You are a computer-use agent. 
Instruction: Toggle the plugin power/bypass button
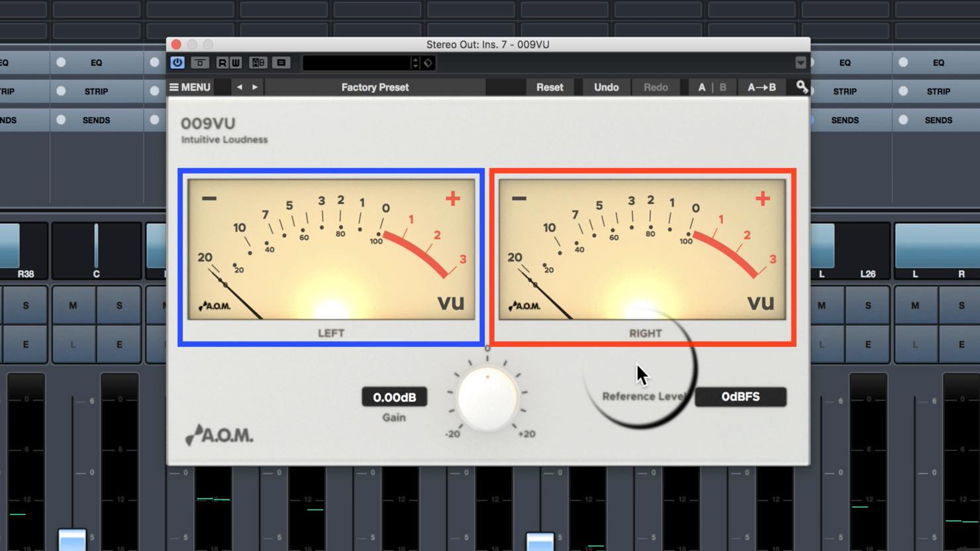pos(177,62)
